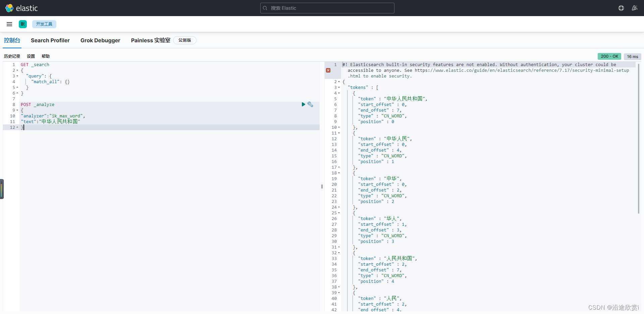Open the hamburger navigation menu
The image size is (644, 314).
pyautogui.click(x=9, y=24)
